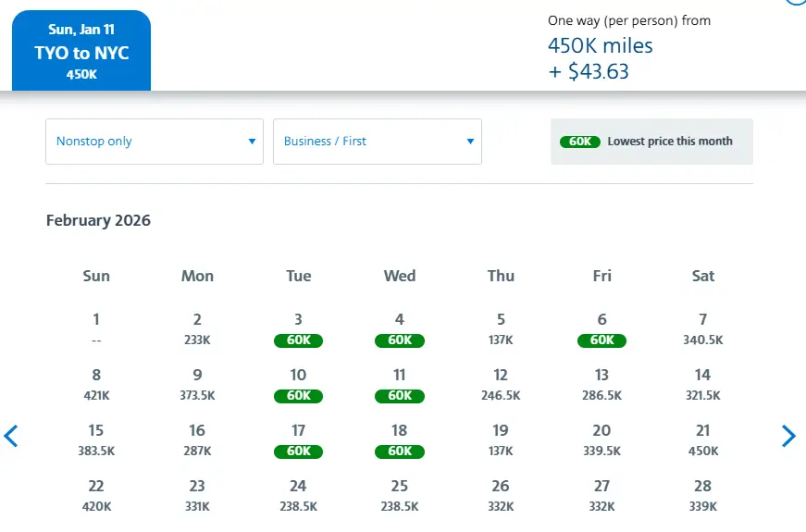Select February 8 priced at 421K
The image size is (806, 532).
click(x=96, y=385)
